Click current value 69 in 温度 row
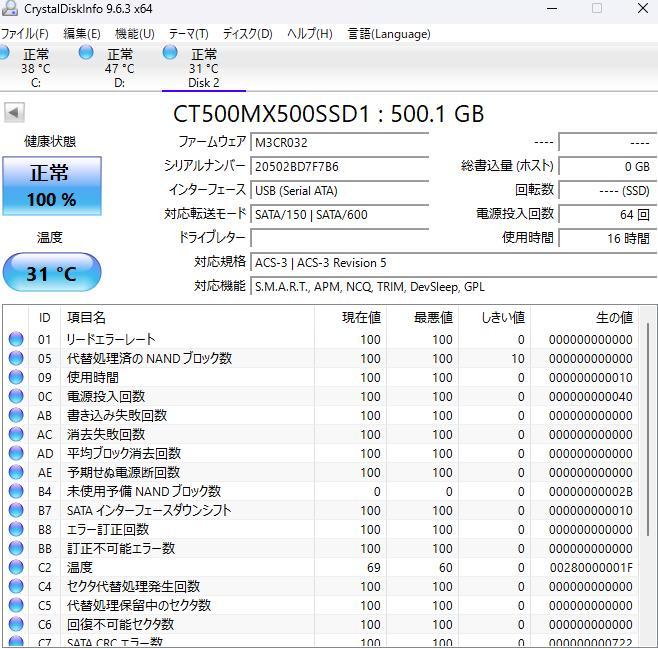 click(x=373, y=568)
